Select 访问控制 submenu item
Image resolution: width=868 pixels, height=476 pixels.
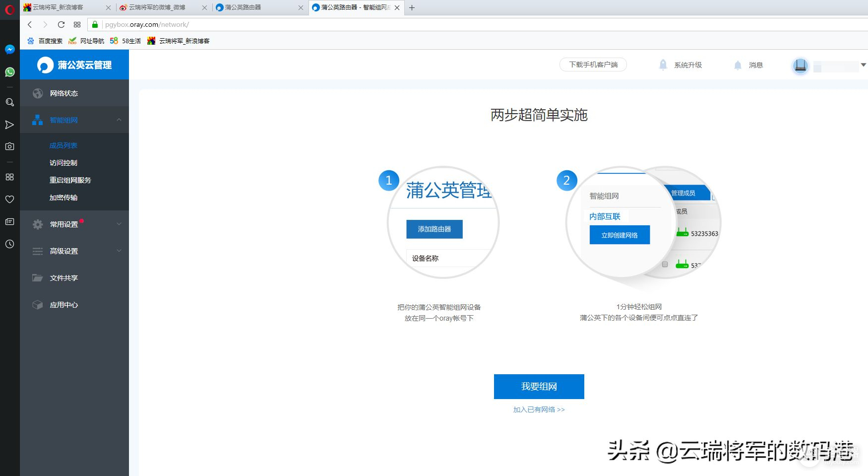[63, 163]
